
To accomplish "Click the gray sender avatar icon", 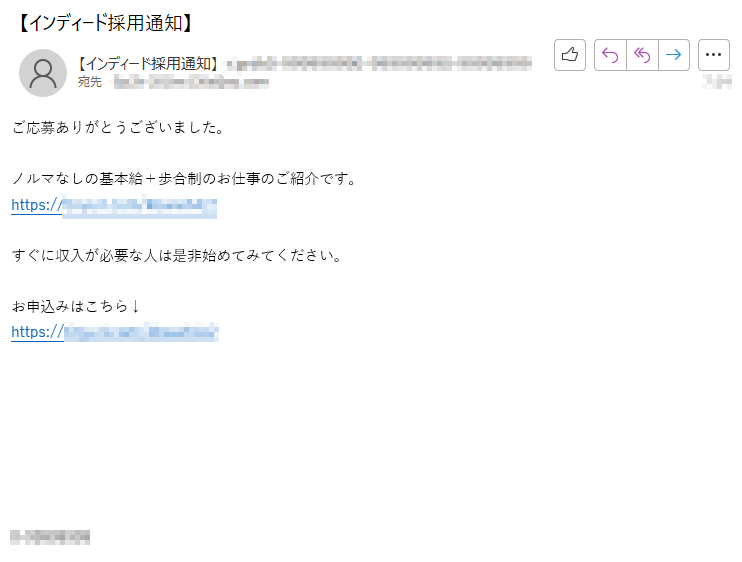I will pos(43,73).
